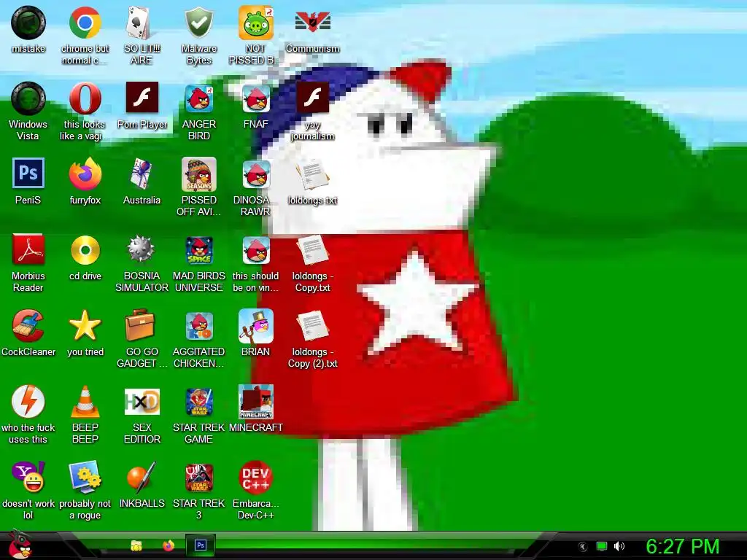This screenshot has width=747, height=560.
Task: Open the yellow star icon 'you tried'
Action: (x=85, y=326)
